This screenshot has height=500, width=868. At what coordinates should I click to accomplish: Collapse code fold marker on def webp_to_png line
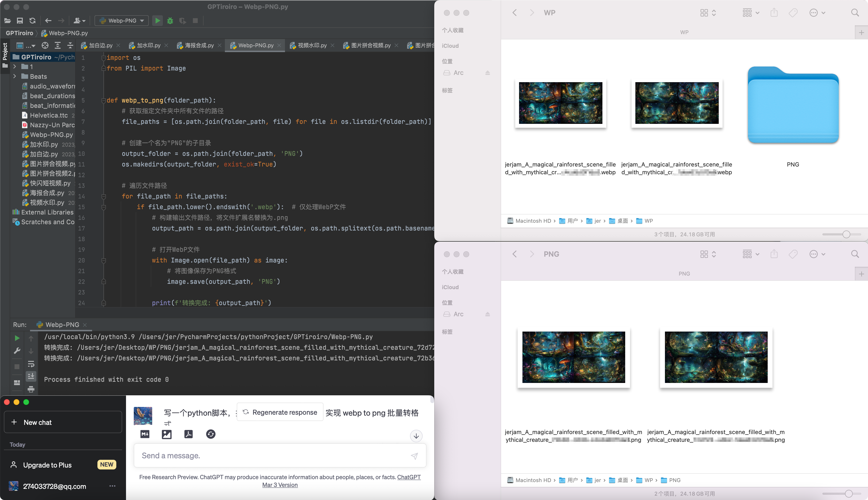[x=103, y=100]
